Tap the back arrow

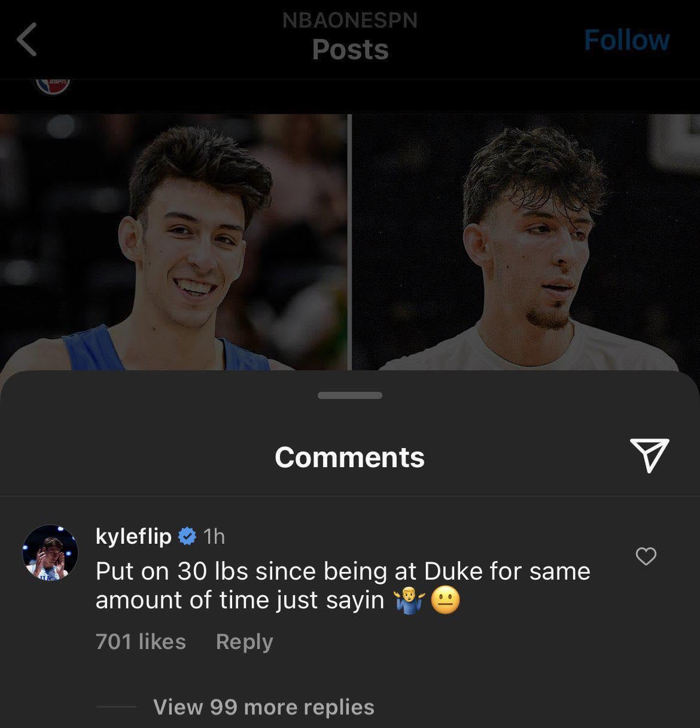pos(27,39)
